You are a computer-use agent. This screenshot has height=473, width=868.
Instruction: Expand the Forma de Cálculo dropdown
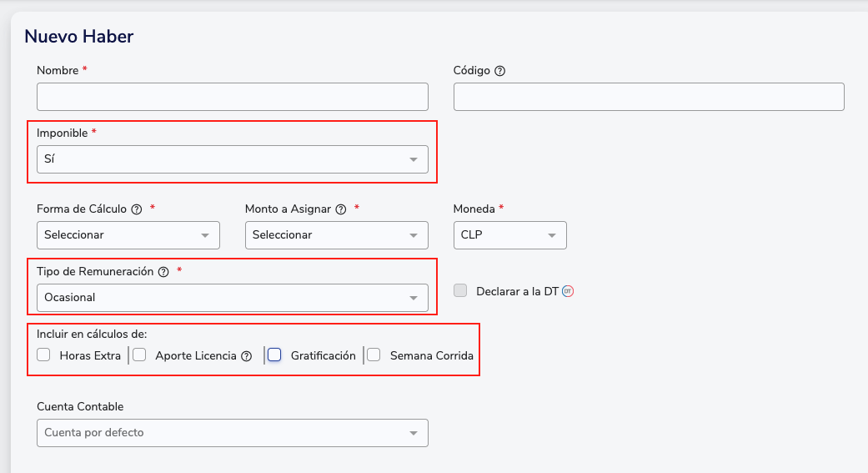pyautogui.click(x=128, y=235)
